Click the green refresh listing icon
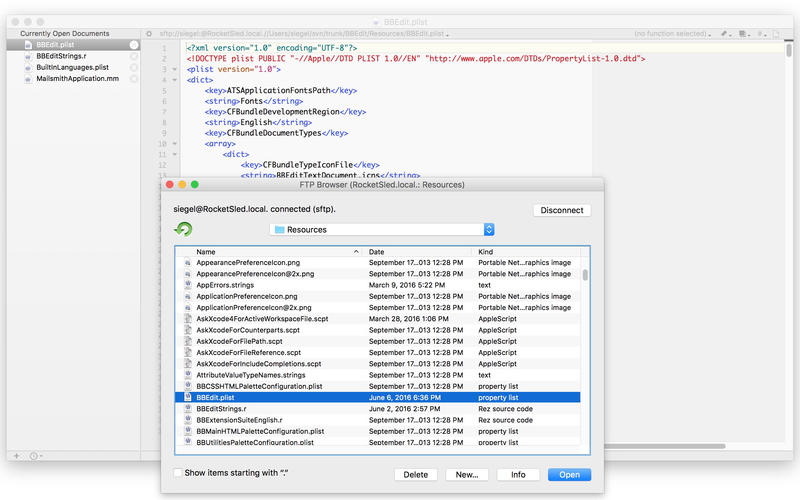Screen dimensions: 800x500 click(183, 229)
